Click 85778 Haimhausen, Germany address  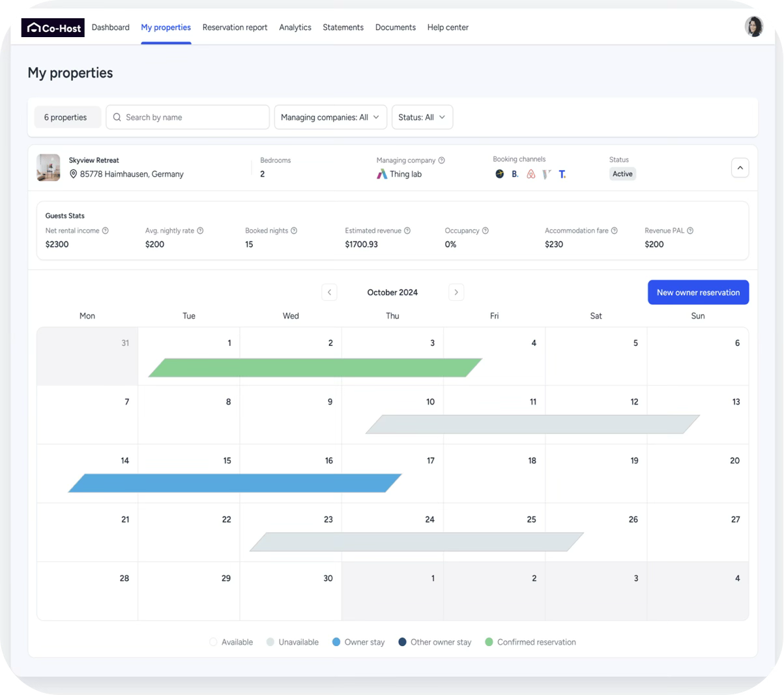(x=132, y=174)
